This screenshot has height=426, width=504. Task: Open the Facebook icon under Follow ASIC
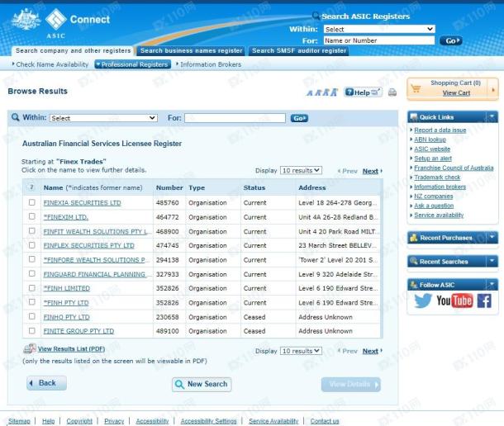(484, 301)
